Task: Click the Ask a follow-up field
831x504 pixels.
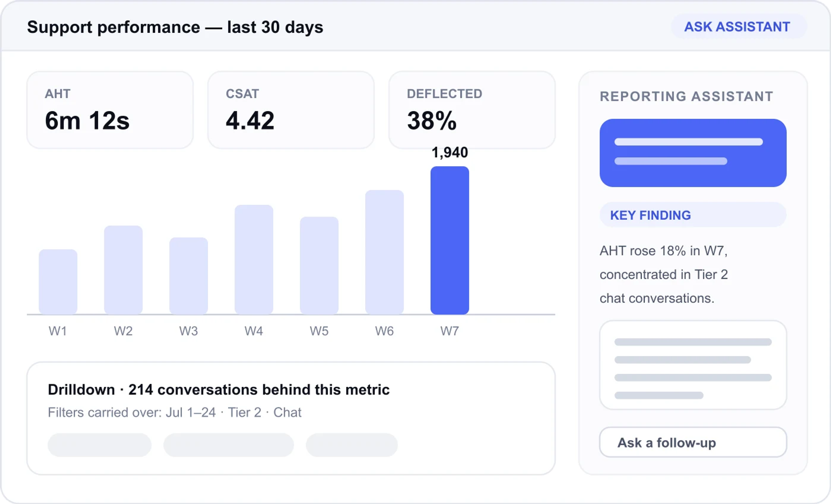Action: tap(693, 442)
